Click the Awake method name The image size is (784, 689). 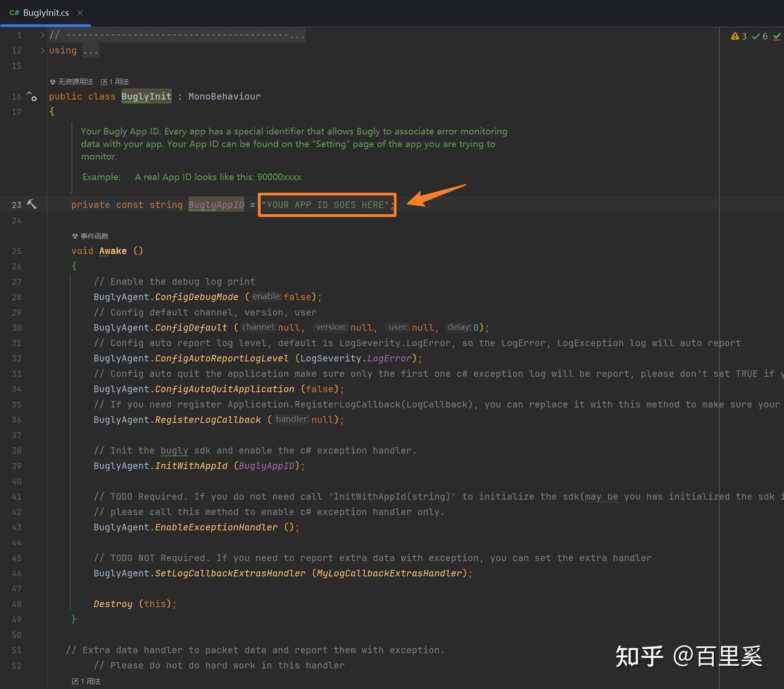[113, 251]
